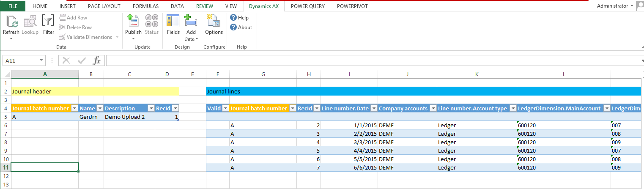Expand the Line number.Account type filter dropdown
Viewport: 644px width, 189px height.
(x=512, y=109)
